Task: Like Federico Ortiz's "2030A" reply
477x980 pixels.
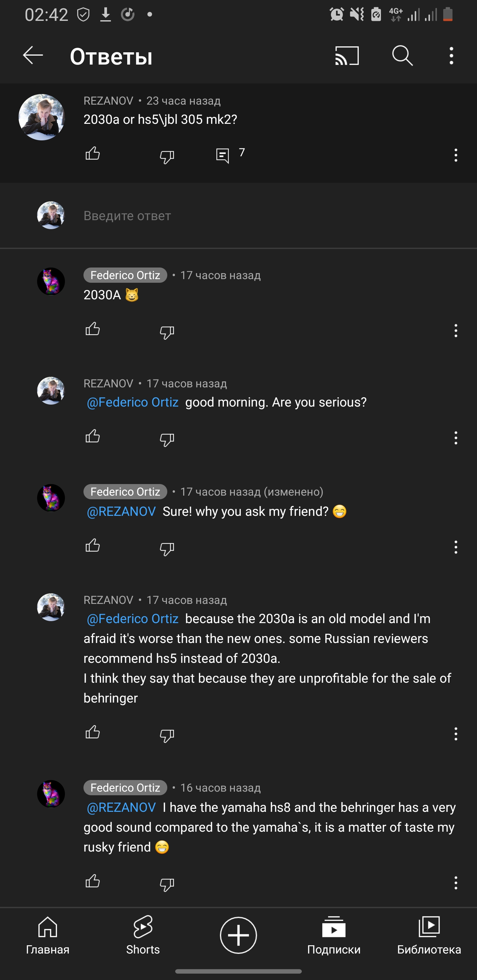Action: 92,329
